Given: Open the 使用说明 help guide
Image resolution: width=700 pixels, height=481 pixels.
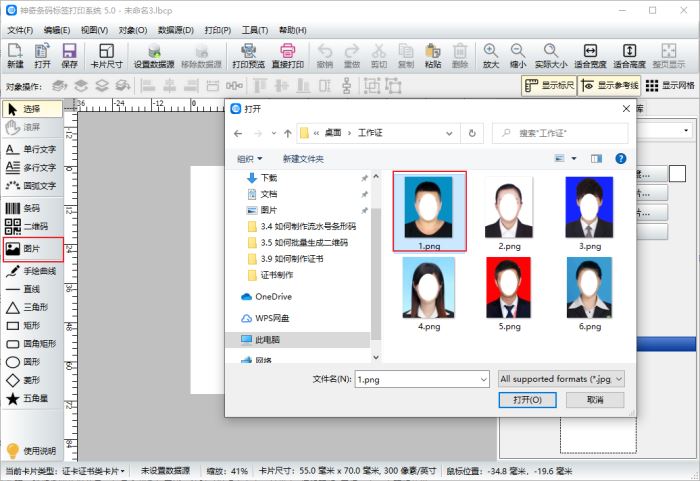Looking at the screenshot, I should coord(31,450).
